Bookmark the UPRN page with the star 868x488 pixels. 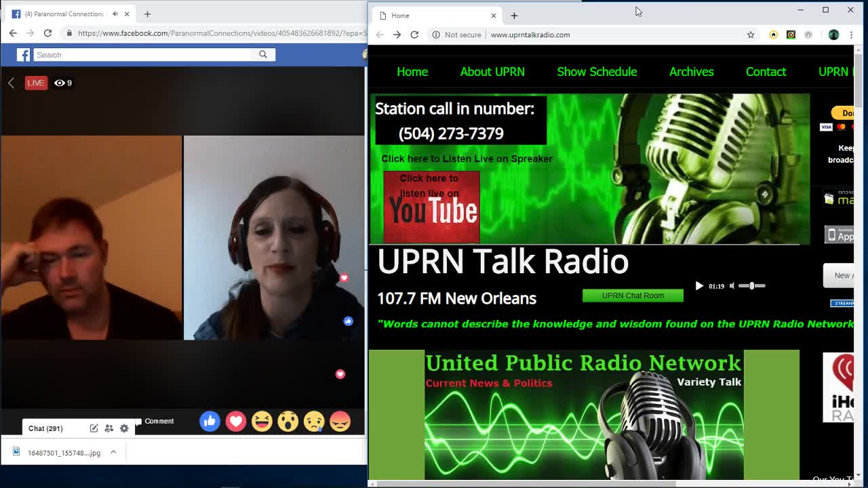(751, 35)
